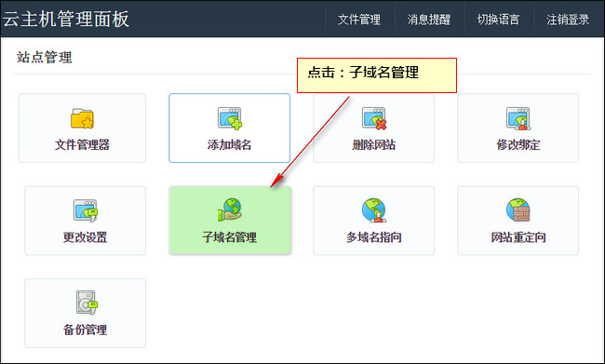The width and height of the screenshot is (605, 364).
Task: Open 文件管理 in top navigation
Action: coord(359,20)
